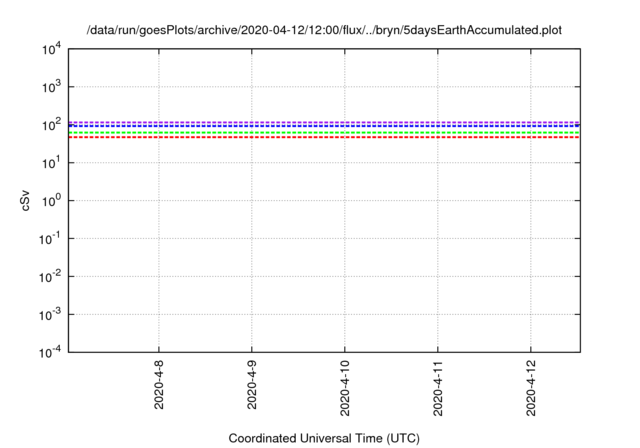Click the 10^-1 y-axis tick label
Viewport: 640px width, 448px height.
(50, 239)
